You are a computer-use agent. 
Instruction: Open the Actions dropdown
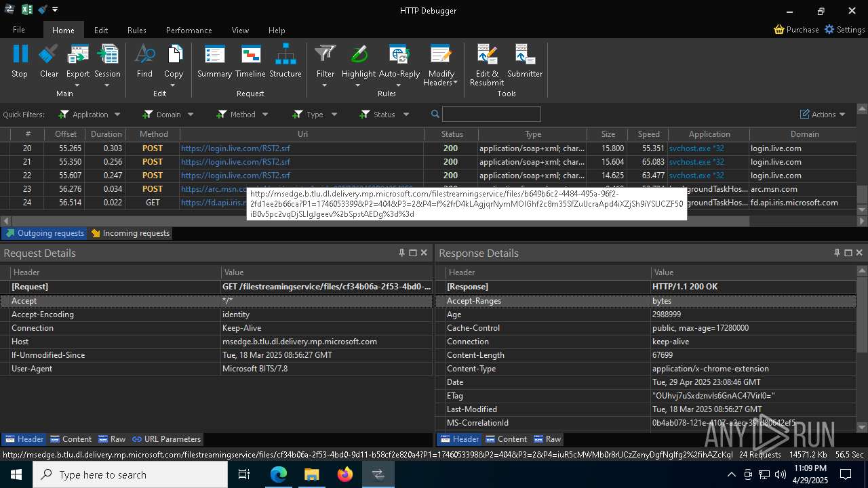click(x=823, y=115)
